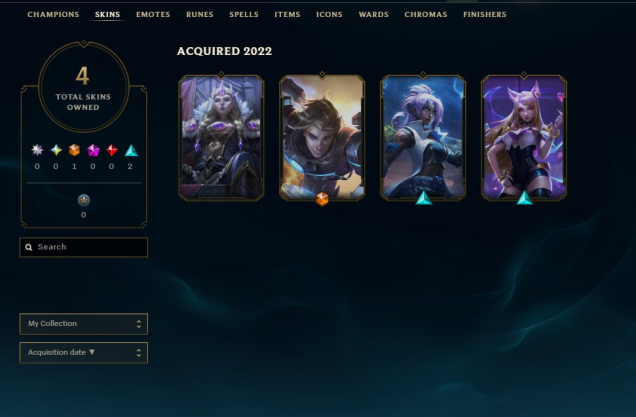Switch to the Champions tab
This screenshot has width=636, height=417.
[53, 15]
